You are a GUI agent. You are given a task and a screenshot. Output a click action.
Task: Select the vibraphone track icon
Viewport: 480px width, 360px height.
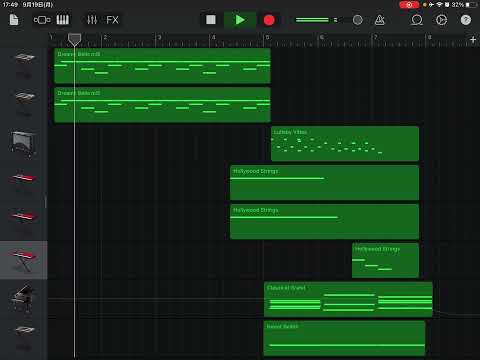[24, 143]
